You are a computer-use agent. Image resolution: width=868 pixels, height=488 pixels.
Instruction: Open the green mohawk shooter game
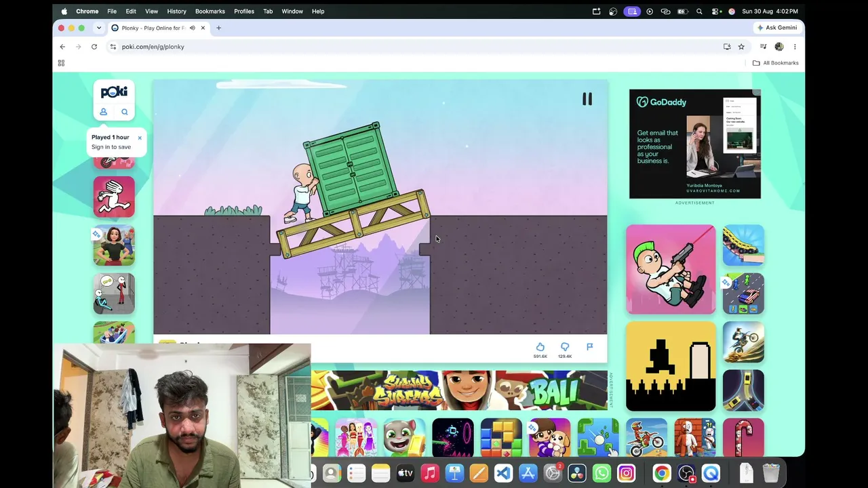671,269
